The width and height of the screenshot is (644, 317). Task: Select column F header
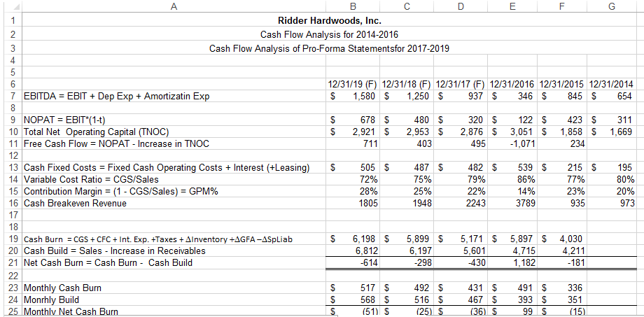tap(561, 6)
